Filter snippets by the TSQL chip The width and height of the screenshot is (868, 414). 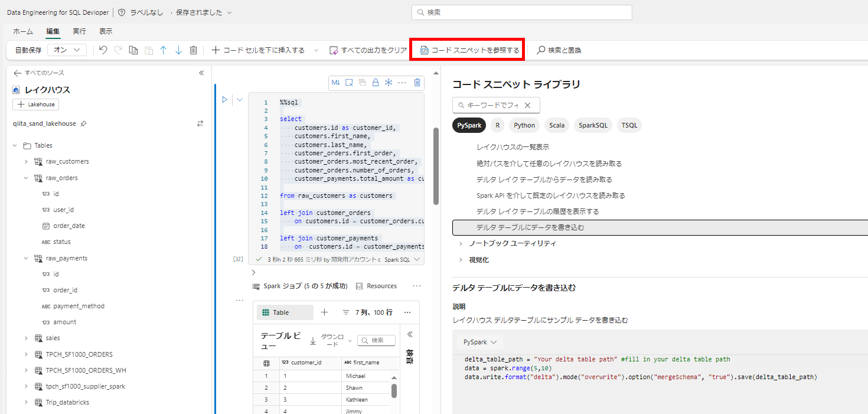point(629,125)
